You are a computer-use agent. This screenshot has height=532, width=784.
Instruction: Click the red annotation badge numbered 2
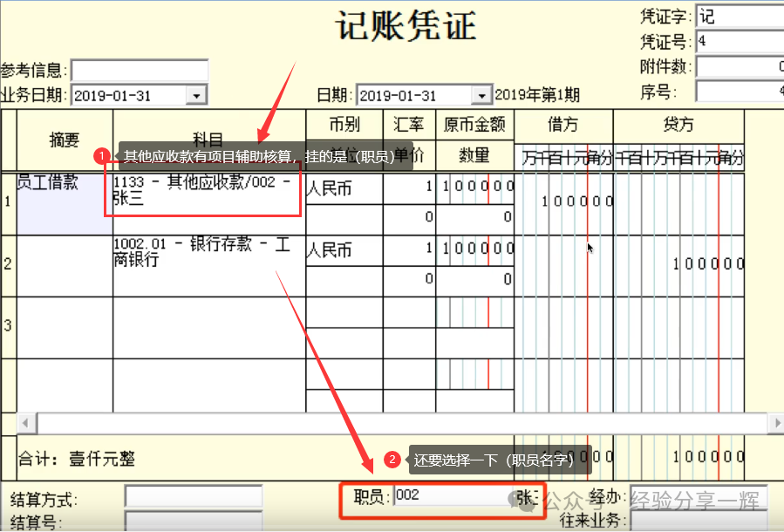click(x=393, y=459)
